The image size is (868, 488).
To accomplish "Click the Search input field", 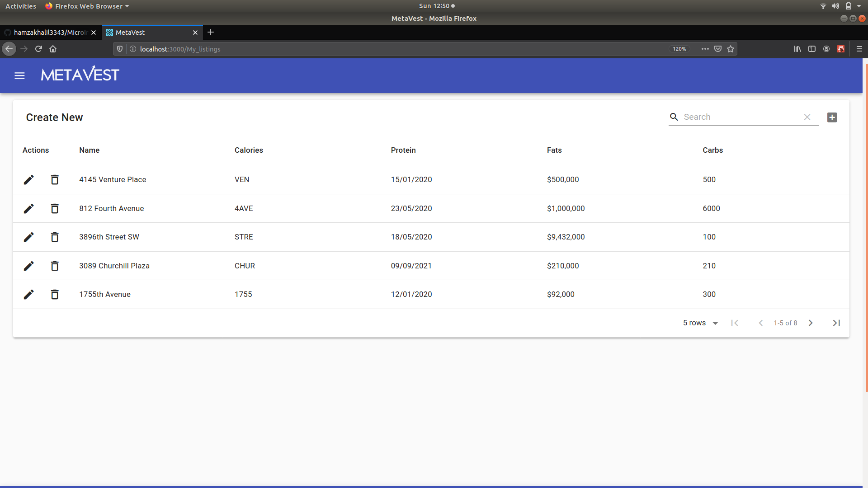I will pos(739,117).
